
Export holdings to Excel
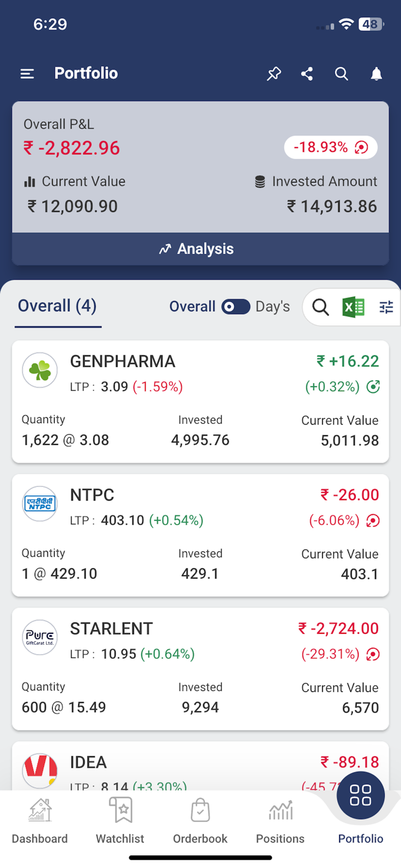(353, 306)
